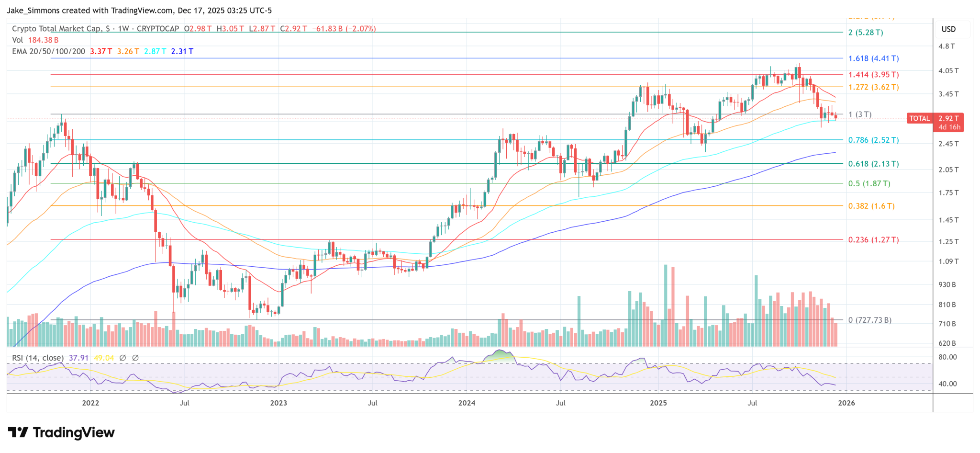
Task: Click the Vol 184.38 B volume label
Action: [x=35, y=40]
